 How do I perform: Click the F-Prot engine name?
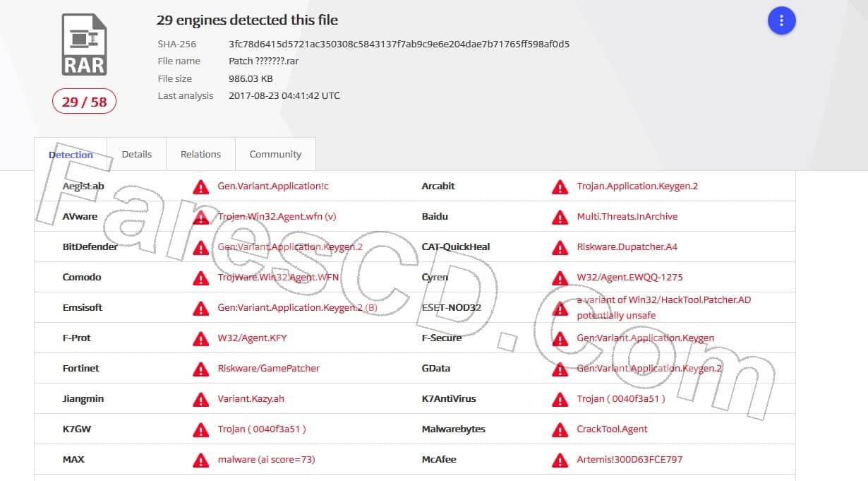(x=77, y=338)
